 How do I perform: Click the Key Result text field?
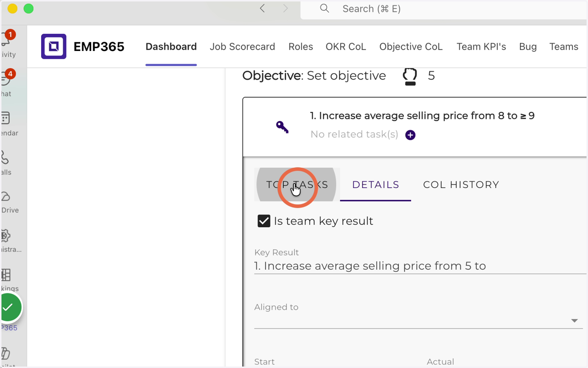click(x=420, y=266)
